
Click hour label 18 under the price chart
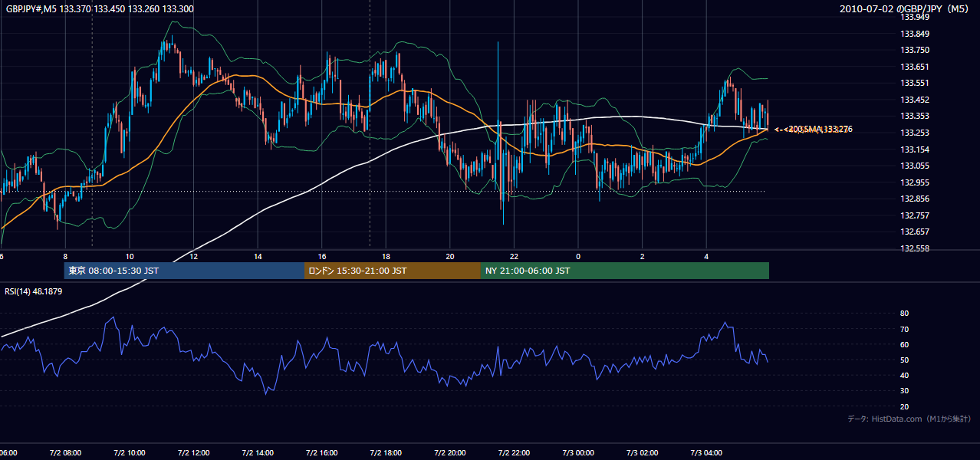(x=386, y=256)
